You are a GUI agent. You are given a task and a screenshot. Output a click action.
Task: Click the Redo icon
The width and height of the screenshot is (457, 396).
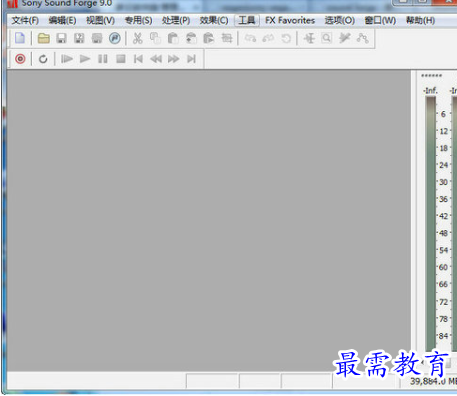point(268,38)
